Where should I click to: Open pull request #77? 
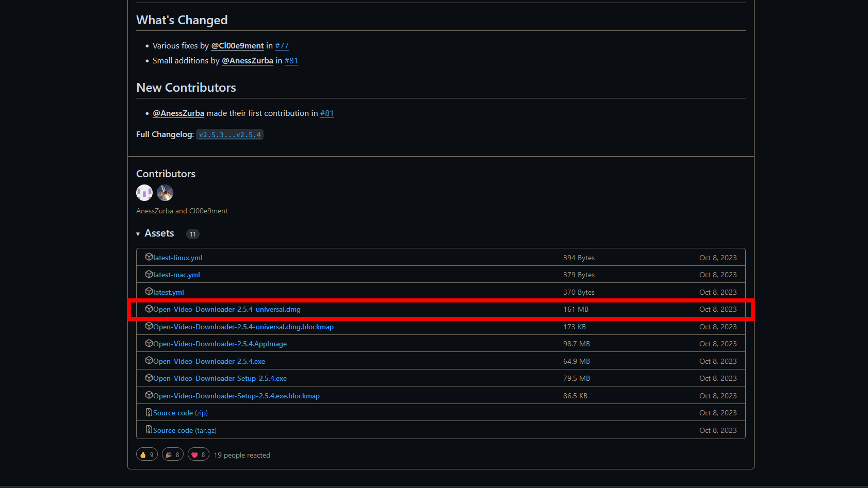(x=282, y=46)
